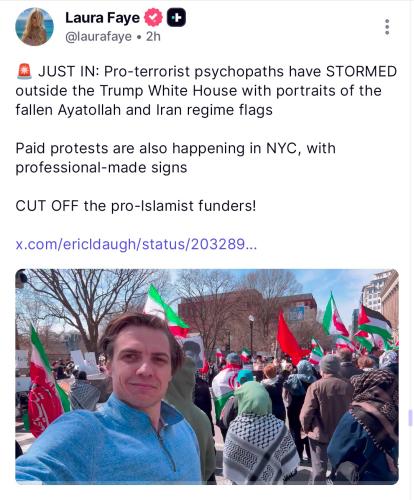Click the red siren emoji
The width and height of the screenshot is (414, 500).
tap(24, 72)
